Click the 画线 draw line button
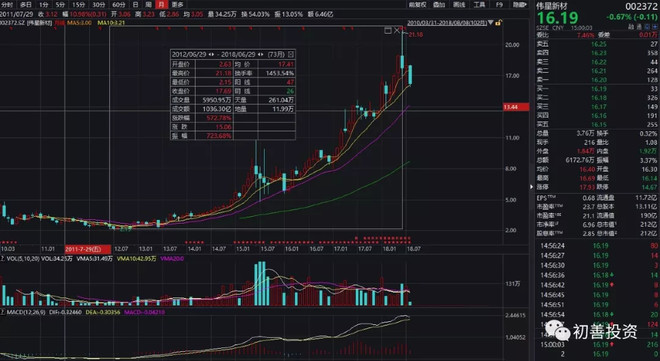Screen dimensions: 660x361 coord(459,5)
